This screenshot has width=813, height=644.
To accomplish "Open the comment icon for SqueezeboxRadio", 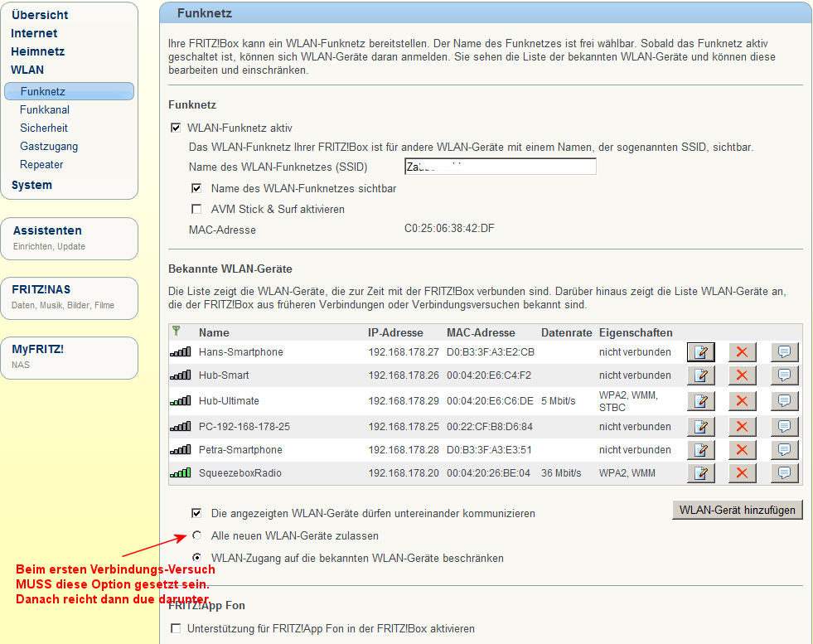I will (x=784, y=473).
